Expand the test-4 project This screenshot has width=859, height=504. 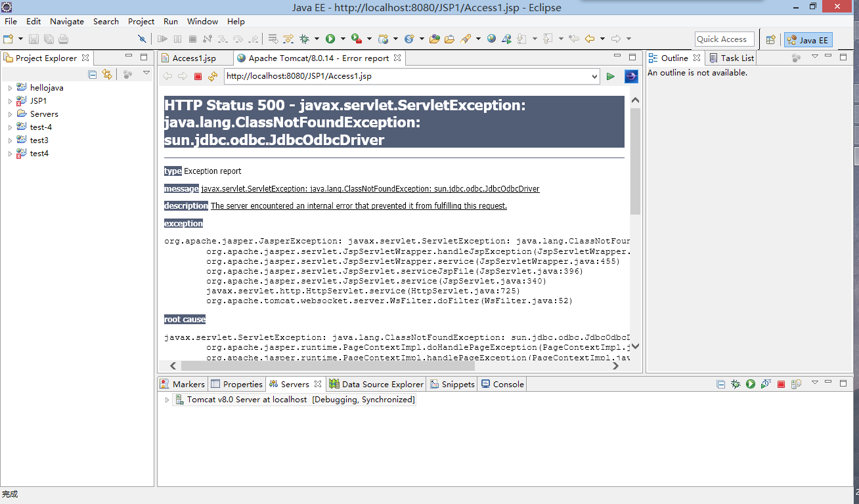tap(10, 127)
